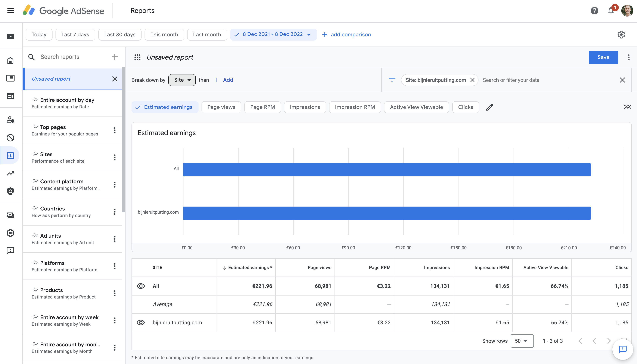Toggle the Impressions metric chip

pyautogui.click(x=305, y=107)
